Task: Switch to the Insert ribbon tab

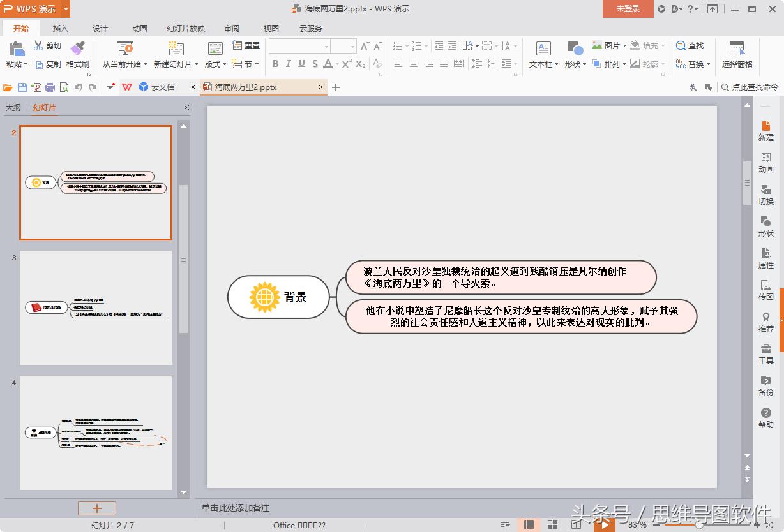Action: [x=61, y=28]
